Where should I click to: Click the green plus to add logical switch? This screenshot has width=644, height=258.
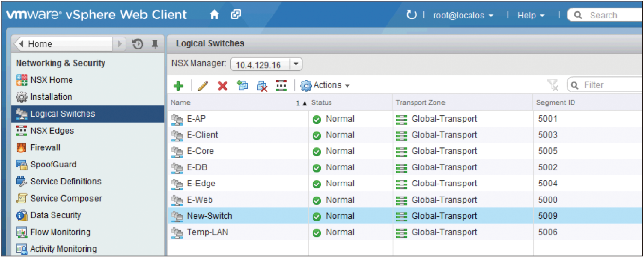click(178, 86)
